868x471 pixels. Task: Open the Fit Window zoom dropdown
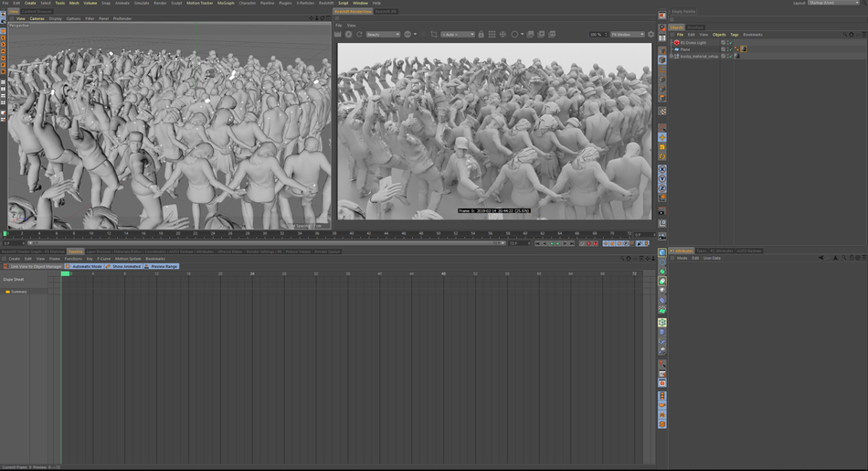(628, 35)
